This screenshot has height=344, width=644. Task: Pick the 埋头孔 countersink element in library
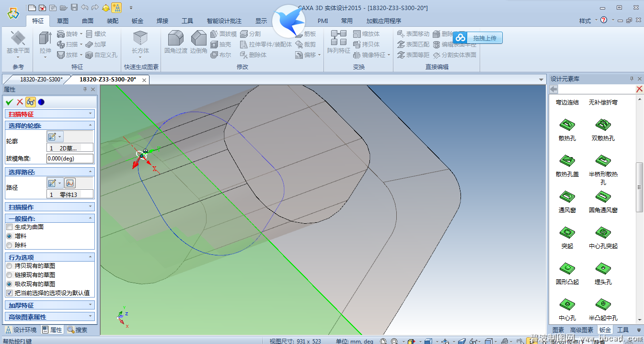coord(603,273)
